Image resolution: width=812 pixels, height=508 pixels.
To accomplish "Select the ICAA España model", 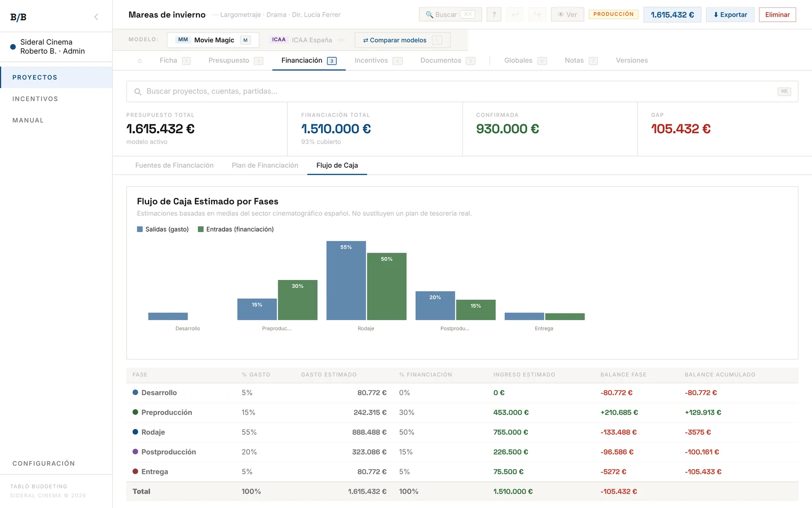I will [x=308, y=40].
